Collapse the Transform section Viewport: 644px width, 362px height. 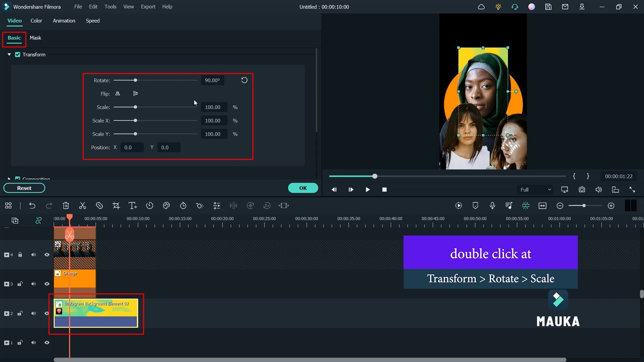(x=9, y=54)
